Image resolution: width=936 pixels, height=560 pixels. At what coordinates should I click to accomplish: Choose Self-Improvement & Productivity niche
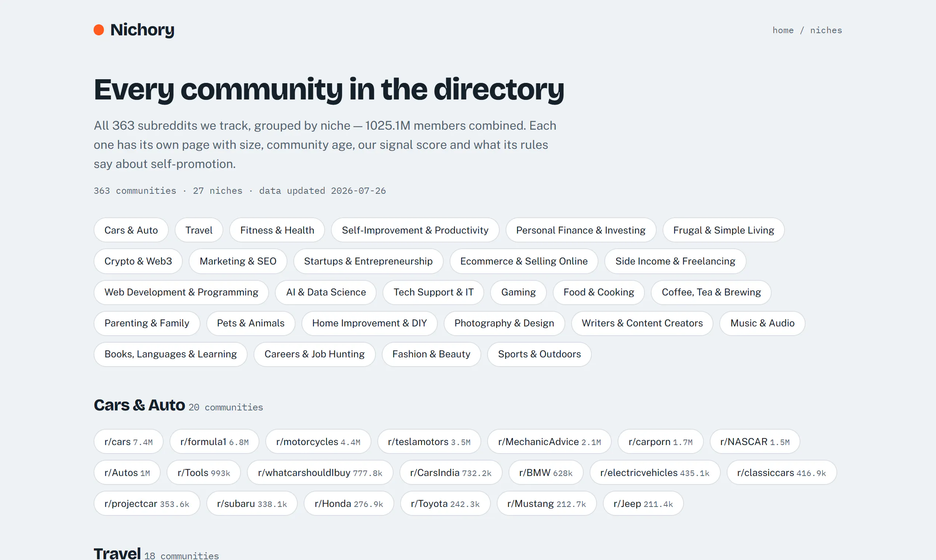(x=415, y=230)
